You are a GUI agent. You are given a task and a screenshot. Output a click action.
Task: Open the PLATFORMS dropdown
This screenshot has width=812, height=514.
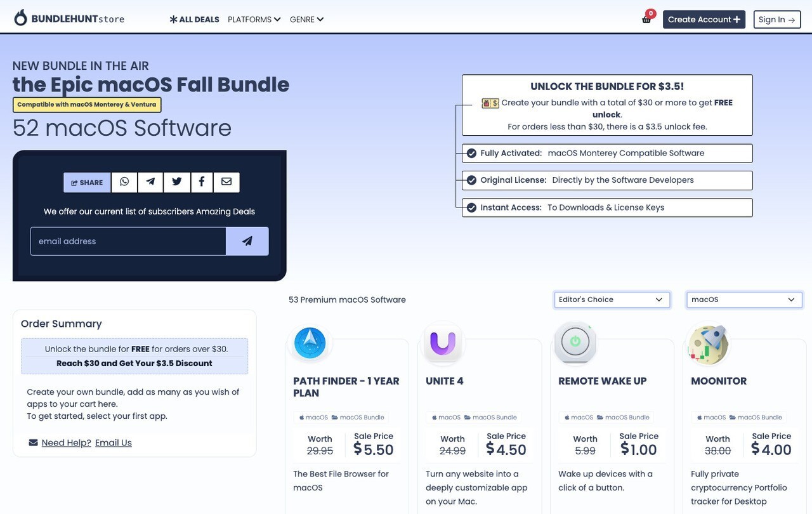[x=251, y=18]
